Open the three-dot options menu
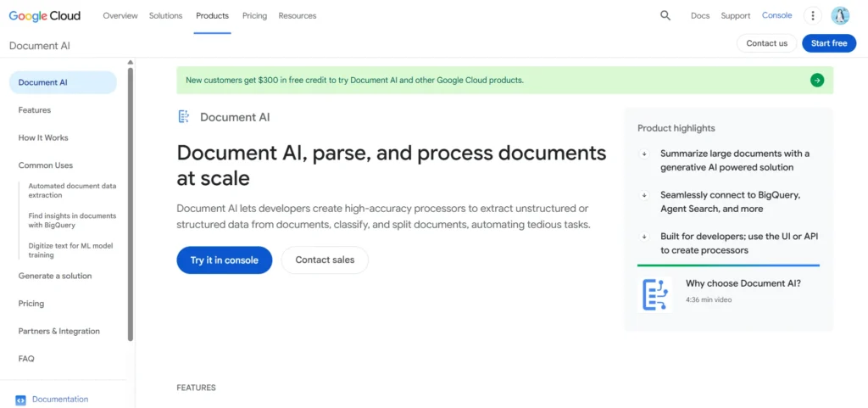 (813, 15)
